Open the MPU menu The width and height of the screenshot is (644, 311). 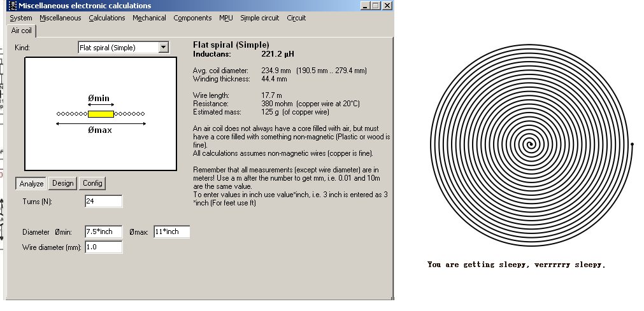pos(226,18)
